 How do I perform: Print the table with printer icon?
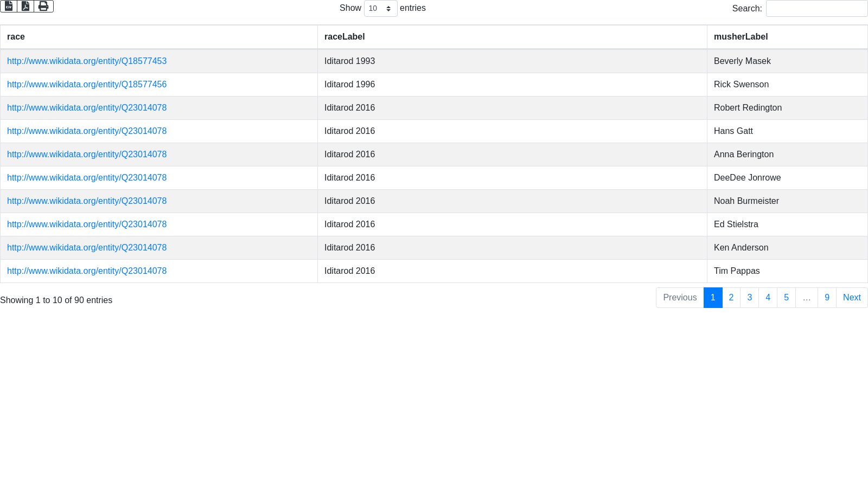point(43,6)
